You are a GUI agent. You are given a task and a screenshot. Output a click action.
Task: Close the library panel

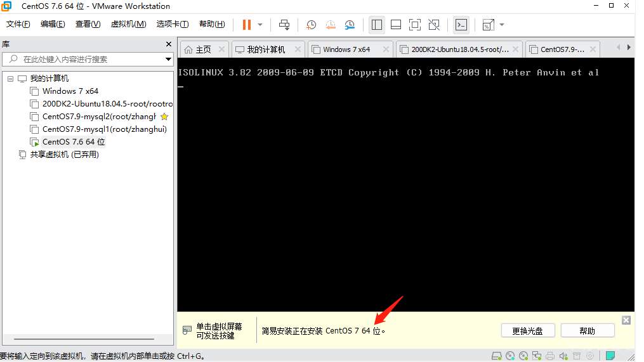pos(168,44)
